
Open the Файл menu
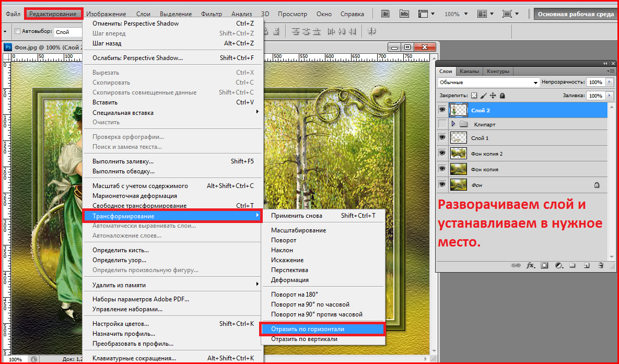(x=13, y=14)
